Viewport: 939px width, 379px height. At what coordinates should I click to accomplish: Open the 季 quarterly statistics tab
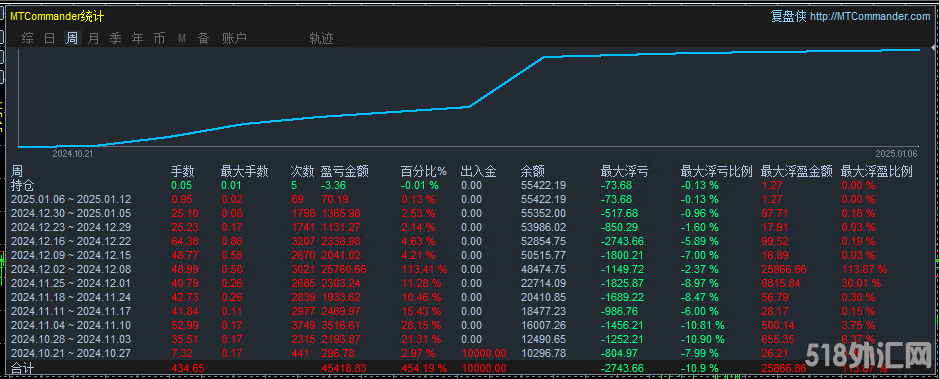[116, 38]
